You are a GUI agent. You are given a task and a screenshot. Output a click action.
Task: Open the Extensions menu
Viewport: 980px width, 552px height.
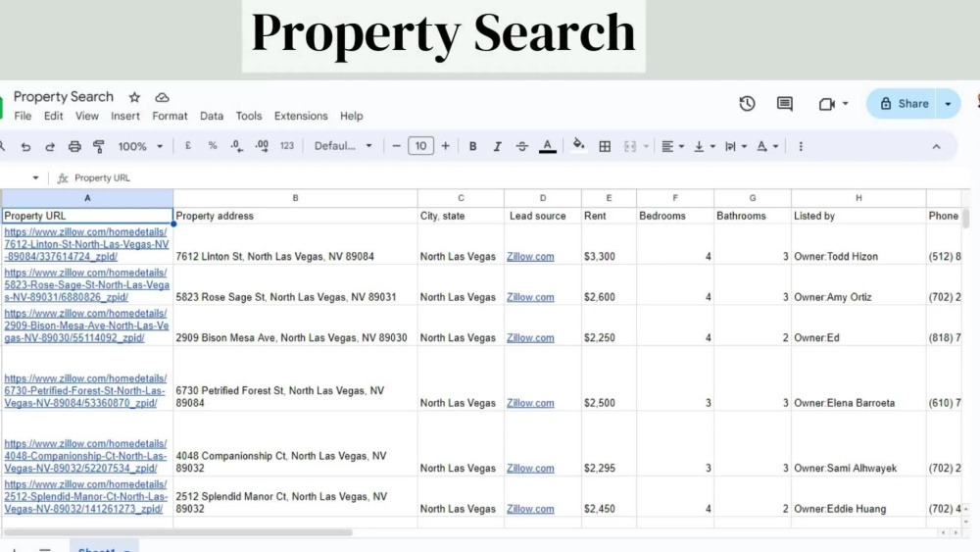point(301,116)
